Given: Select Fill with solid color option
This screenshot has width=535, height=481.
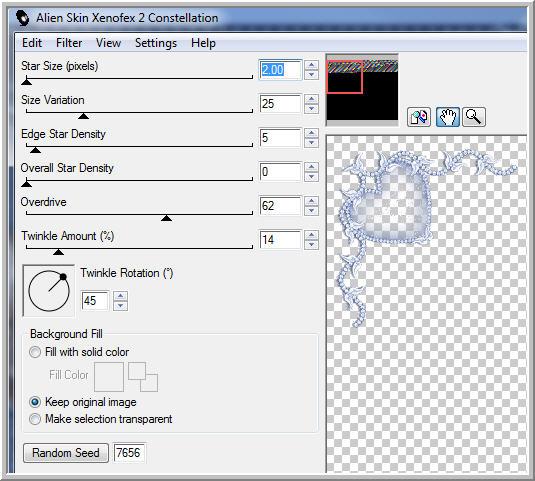Looking at the screenshot, I should point(35,352).
